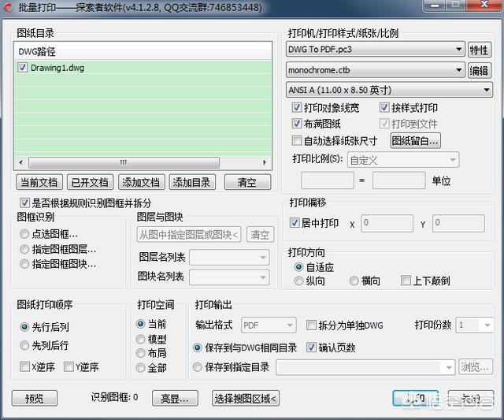This screenshot has height=420, width=504.
Task: Select 横向 orientation radio
Action: click(x=354, y=281)
